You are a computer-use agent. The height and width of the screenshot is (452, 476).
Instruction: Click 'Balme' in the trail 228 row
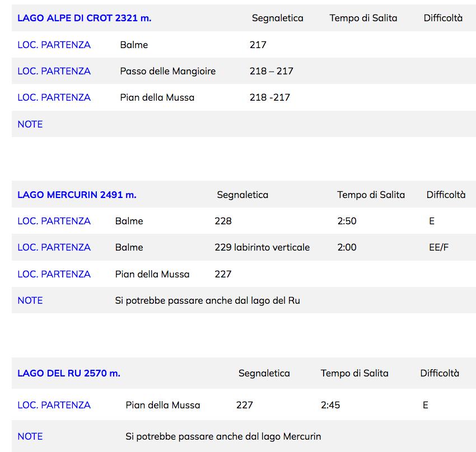(129, 221)
